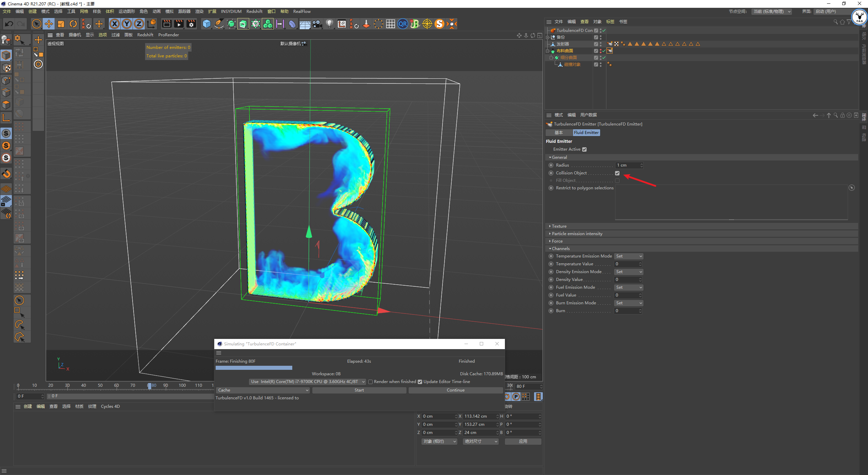Select the Rotate tool
The width and height of the screenshot is (868, 475).
[73, 24]
